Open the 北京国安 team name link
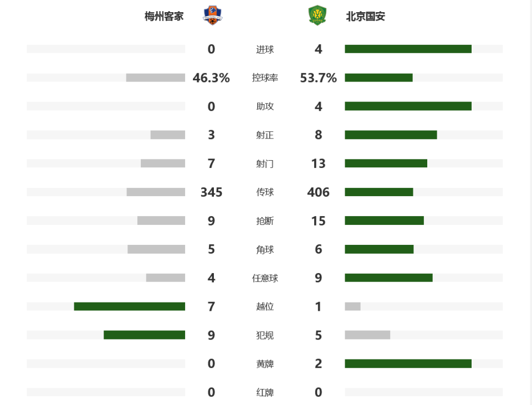Screen dimensions: 532x405 (365, 16)
